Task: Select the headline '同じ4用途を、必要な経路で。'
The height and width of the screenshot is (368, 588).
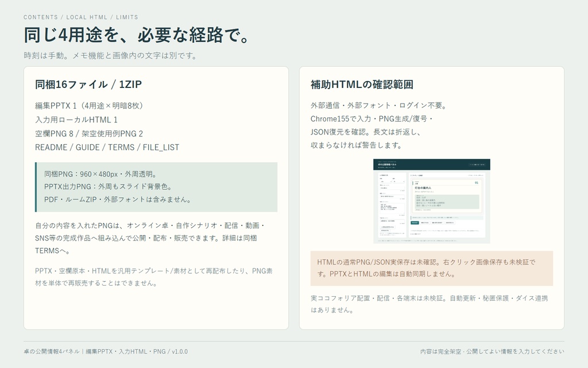Action: tap(137, 35)
